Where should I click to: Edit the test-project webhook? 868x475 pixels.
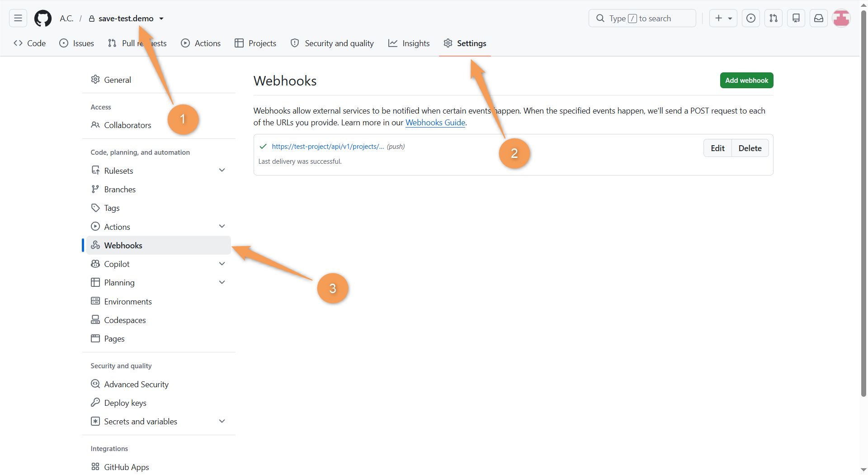717,148
